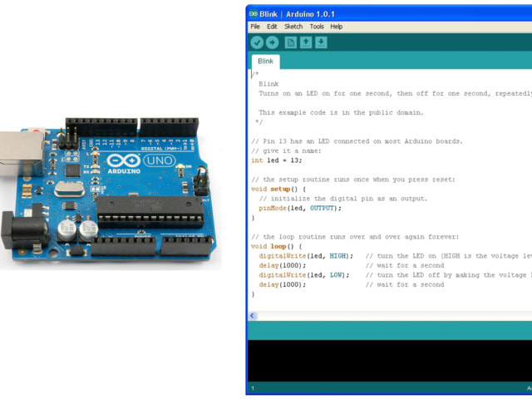Click the comment 'This example code is in the public domain.'
The image size is (532, 399).
click(341, 112)
